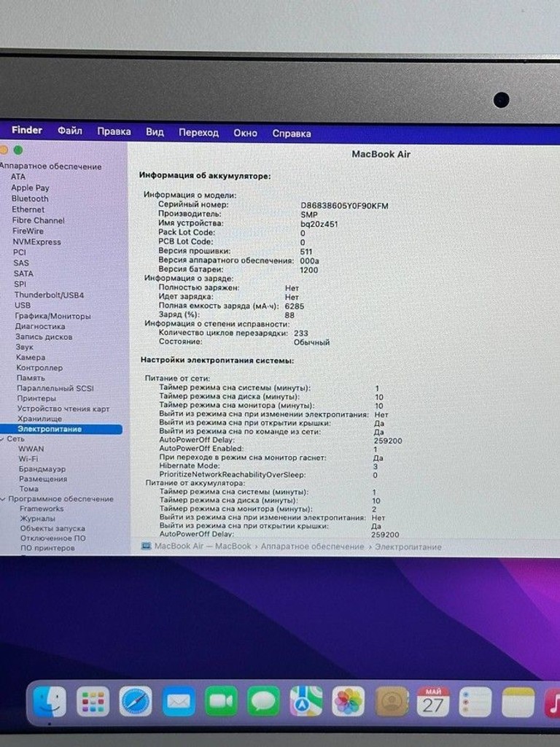Screen dimensions: 560x747
Task: Select Apple Pay in the sidebar
Action: 30,187
